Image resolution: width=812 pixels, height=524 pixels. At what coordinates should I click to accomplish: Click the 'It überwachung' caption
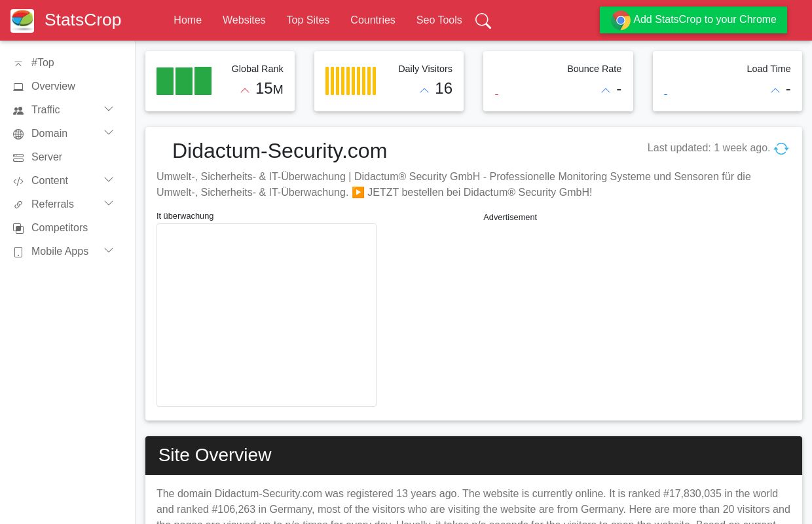(x=185, y=216)
